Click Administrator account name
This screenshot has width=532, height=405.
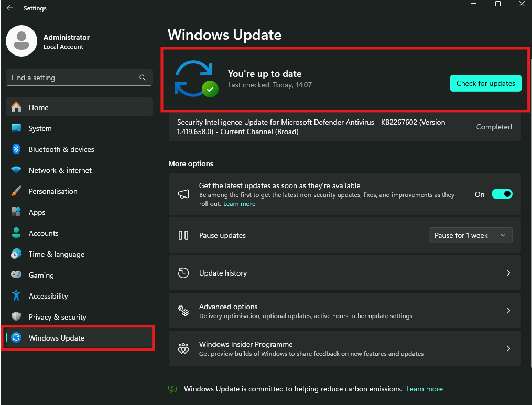67,37
